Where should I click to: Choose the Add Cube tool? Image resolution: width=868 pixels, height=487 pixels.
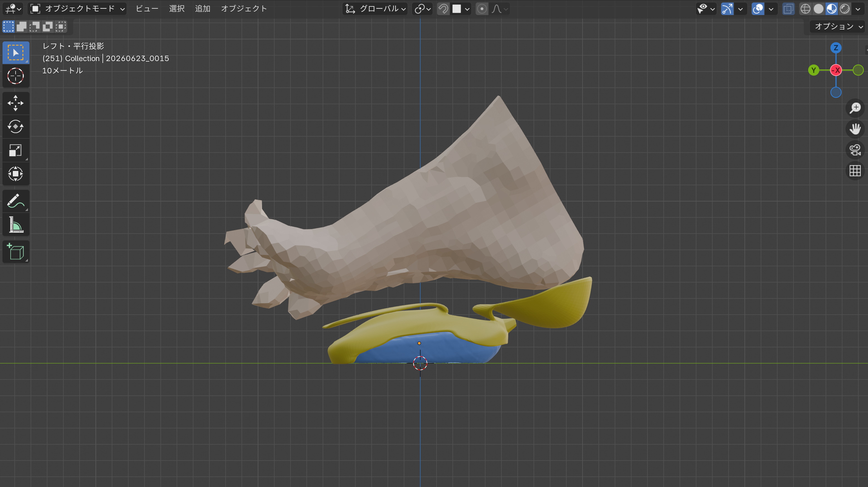(x=16, y=252)
